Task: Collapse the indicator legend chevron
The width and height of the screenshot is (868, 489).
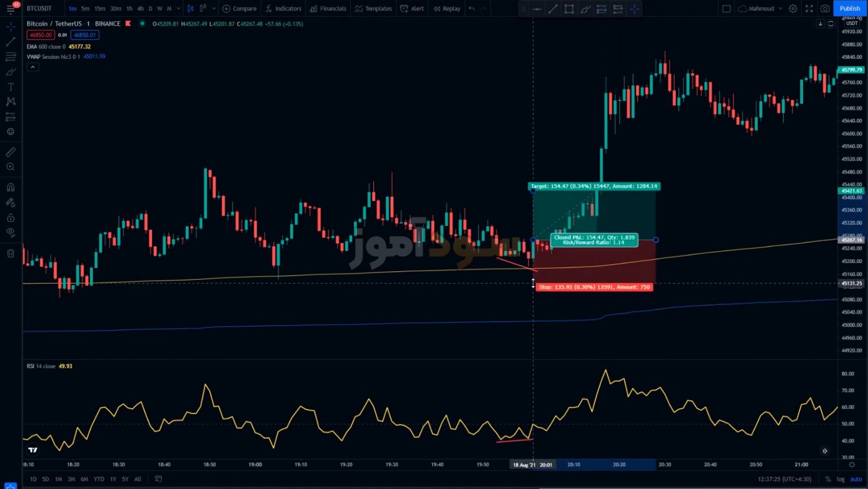Action: pyautogui.click(x=33, y=67)
